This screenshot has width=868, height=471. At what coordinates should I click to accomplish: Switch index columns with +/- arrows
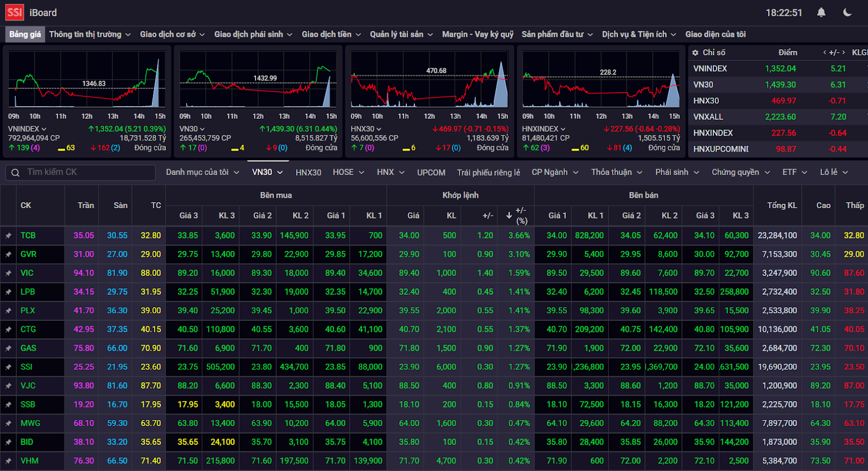pos(834,53)
